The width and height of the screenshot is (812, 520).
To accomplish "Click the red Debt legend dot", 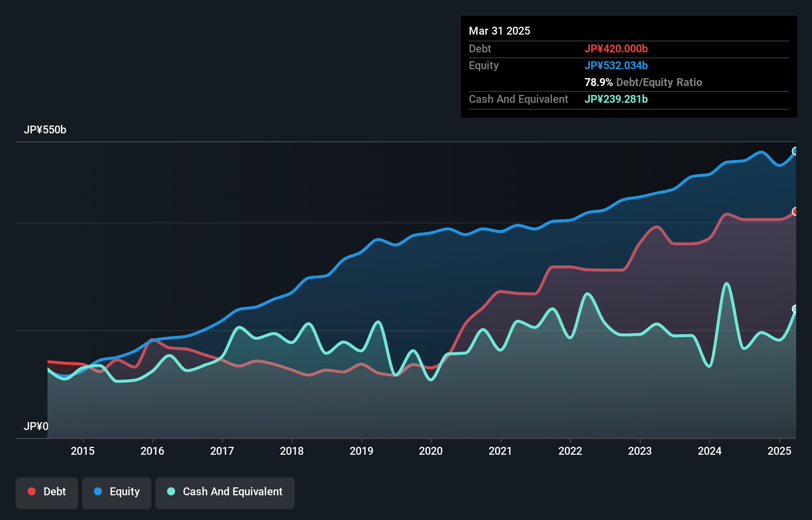I will (x=32, y=491).
